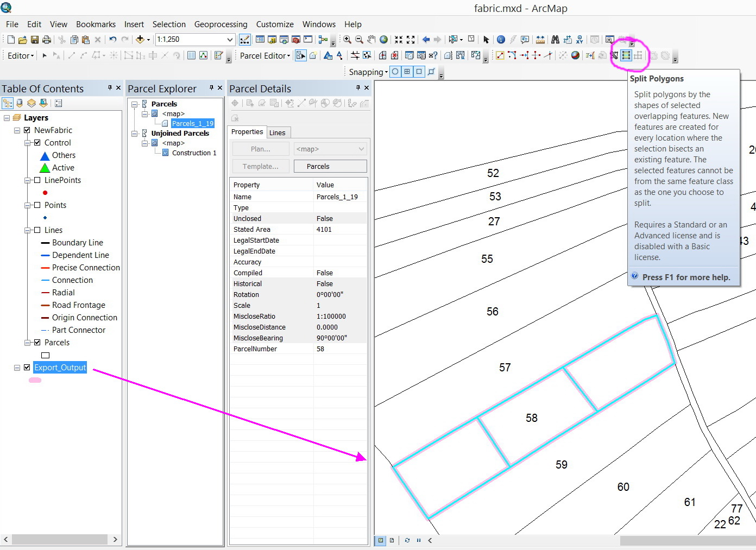Click the Parcels type button

point(330,166)
